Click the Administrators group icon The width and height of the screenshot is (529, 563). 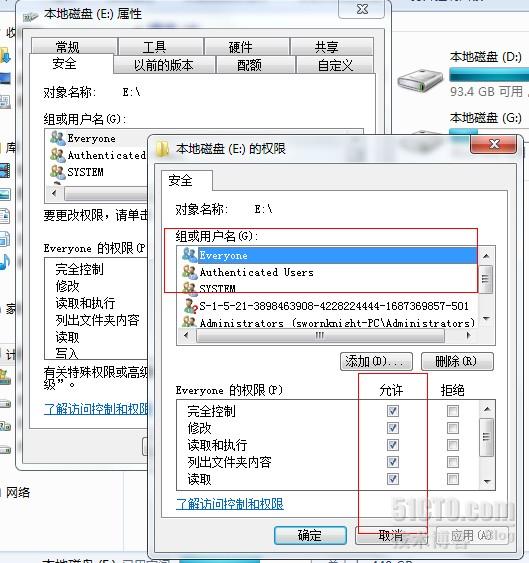tap(189, 322)
